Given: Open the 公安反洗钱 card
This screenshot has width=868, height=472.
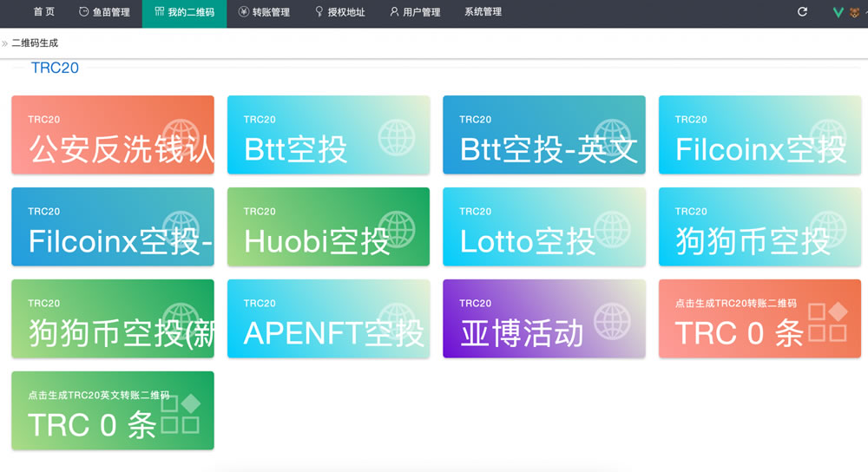Looking at the screenshot, I should point(112,134).
